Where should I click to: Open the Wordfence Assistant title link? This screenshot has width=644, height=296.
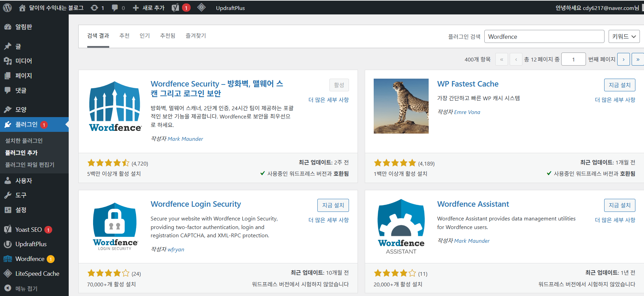[x=473, y=204]
